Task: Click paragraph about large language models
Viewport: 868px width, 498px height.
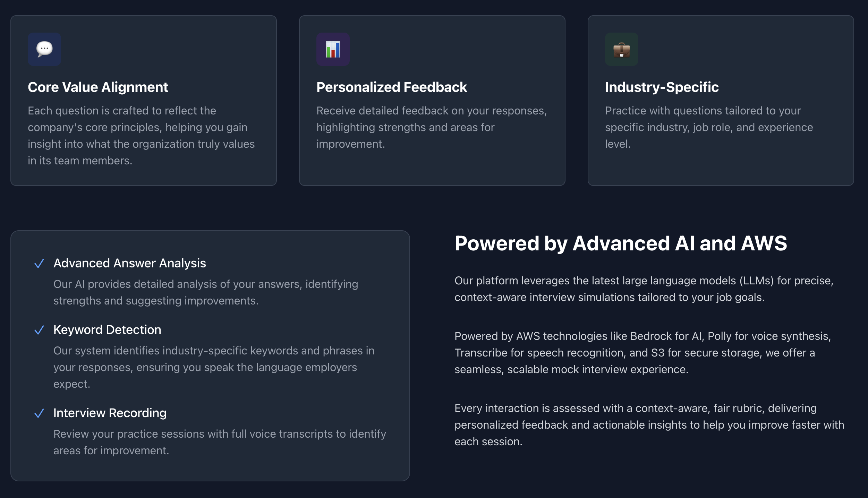Action: pos(644,289)
